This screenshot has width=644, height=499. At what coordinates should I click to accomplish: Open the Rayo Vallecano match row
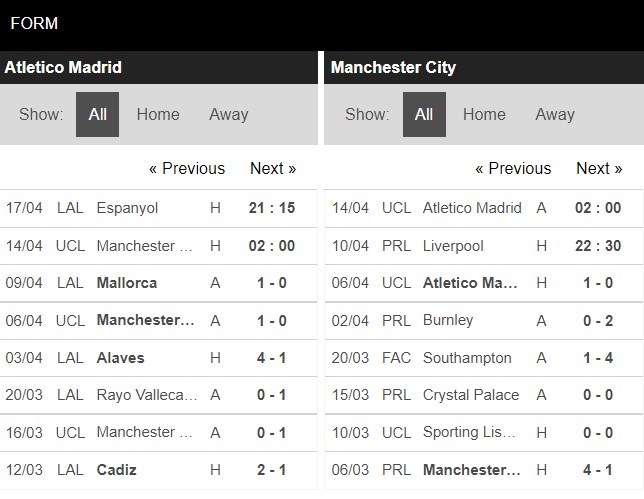[159, 395]
